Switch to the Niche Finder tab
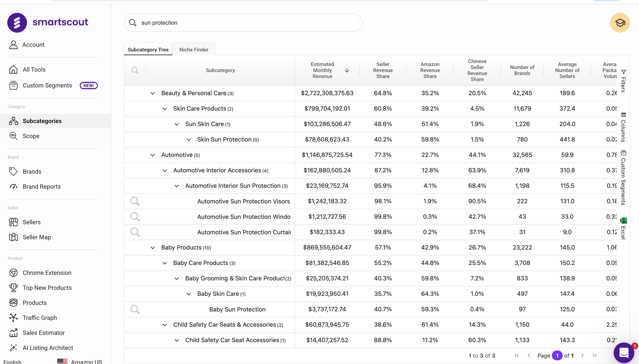 click(194, 50)
